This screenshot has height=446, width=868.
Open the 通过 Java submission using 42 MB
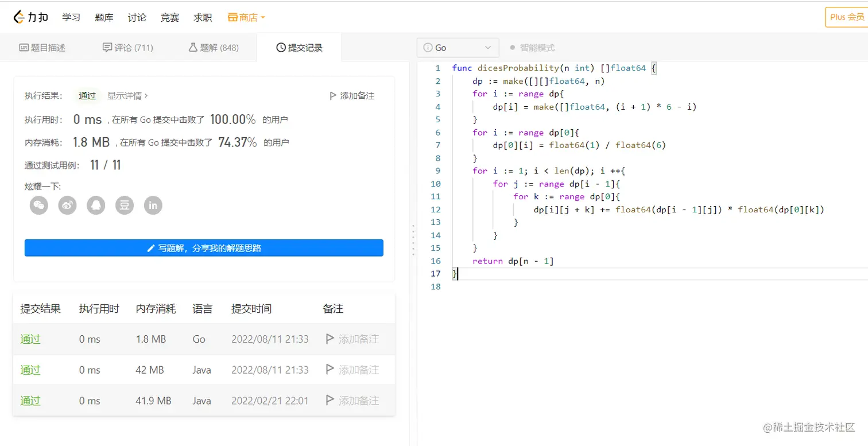[x=30, y=370]
